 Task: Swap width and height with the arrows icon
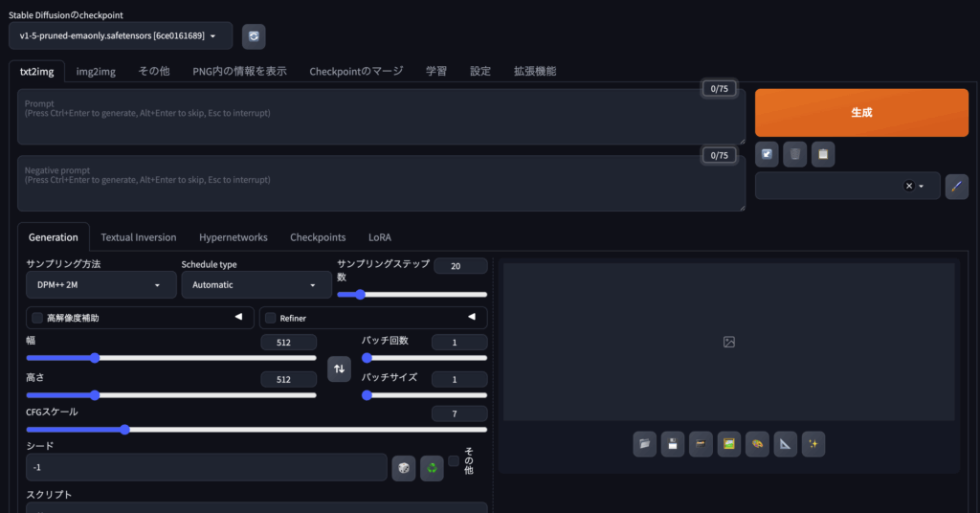[340, 368]
